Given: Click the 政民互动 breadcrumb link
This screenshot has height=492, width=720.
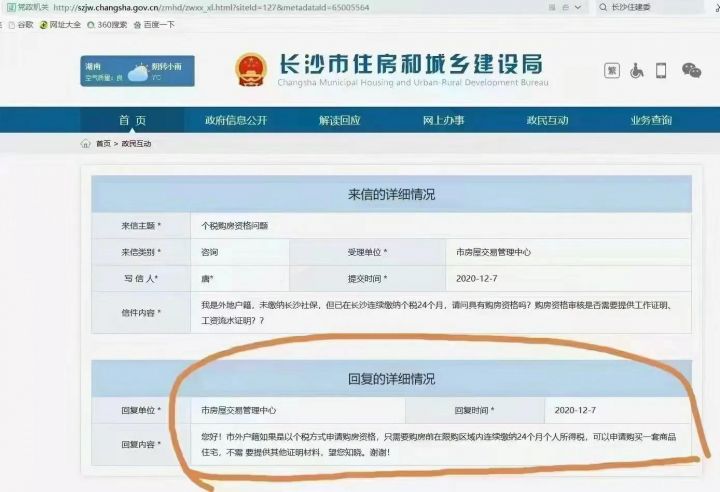Looking at the screenshot, I should pos(138,144).
